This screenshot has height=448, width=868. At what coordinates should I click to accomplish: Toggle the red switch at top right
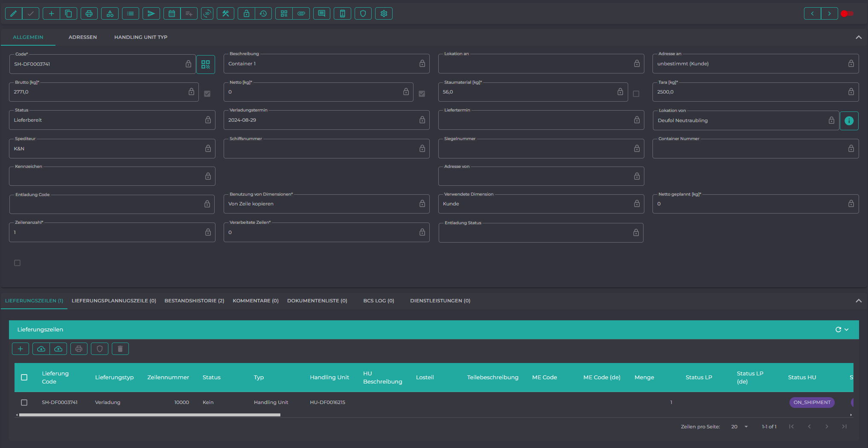847,14
